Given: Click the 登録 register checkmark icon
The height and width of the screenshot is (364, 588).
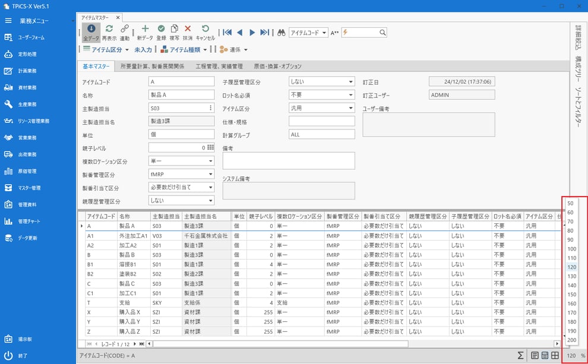Looking at the screenshot, I should click(161, 29).
